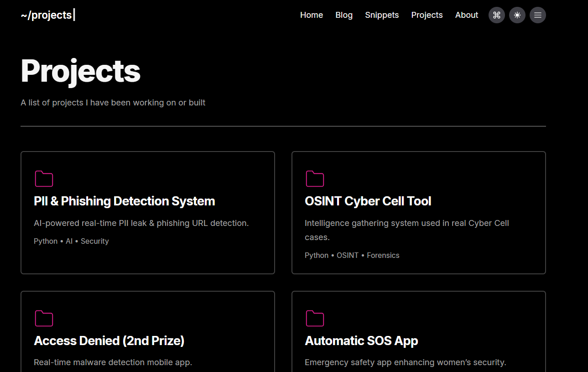This screenshot has width=588, height=372.
Task: Click 'A list of projects' subtitle
Action: (113, 103)
